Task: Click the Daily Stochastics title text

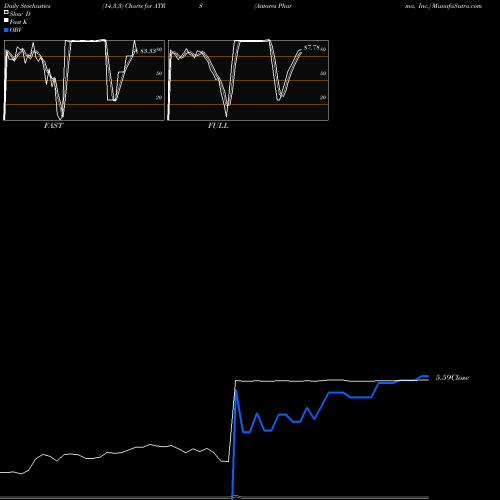Action: [27, 6]
